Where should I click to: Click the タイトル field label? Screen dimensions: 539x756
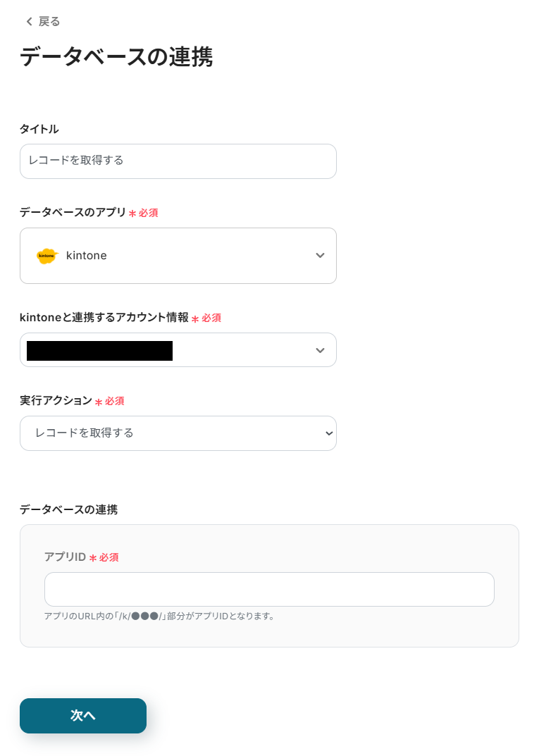[39, 129]
